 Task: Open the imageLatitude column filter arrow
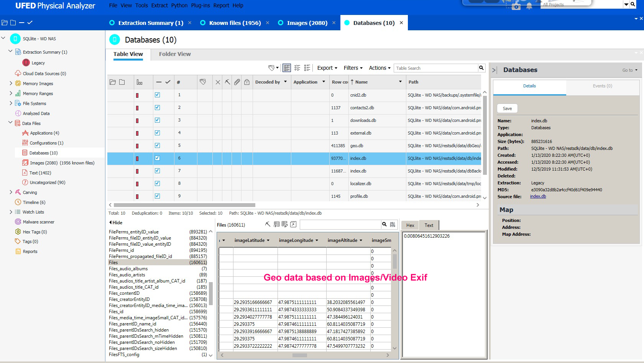tap(268, 240)
